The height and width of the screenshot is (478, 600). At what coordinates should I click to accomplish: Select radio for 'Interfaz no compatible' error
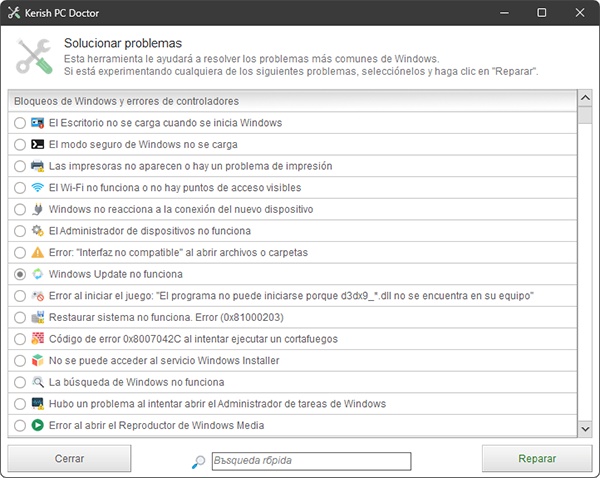tap(20, 253)
